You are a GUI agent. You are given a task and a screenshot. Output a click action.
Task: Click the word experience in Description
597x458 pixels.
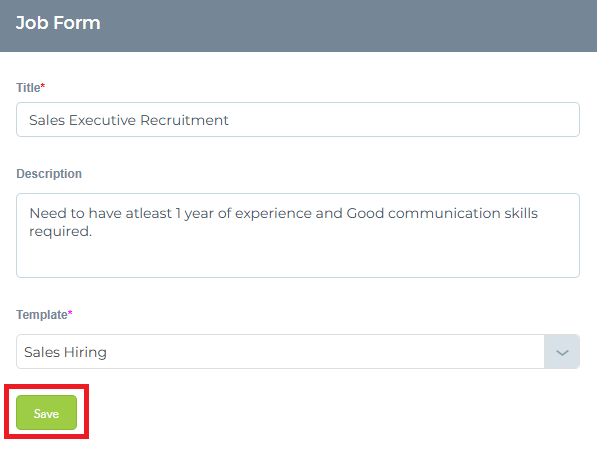click(x=273, y=213)
